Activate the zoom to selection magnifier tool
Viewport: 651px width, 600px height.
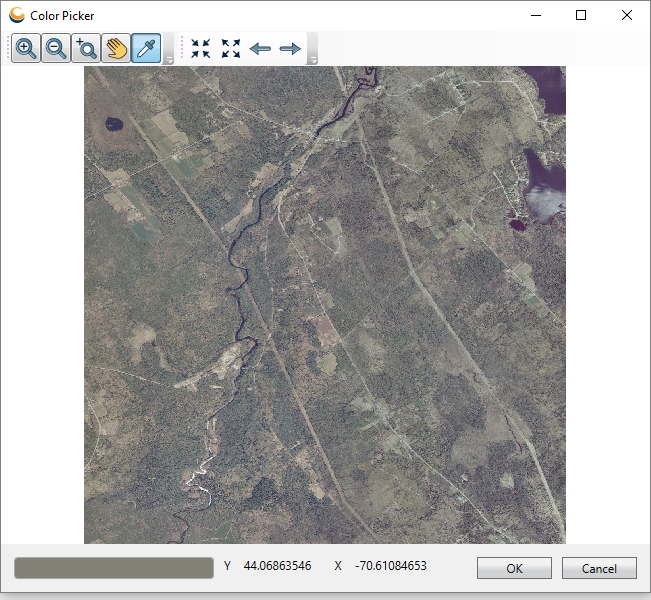pyautogui.click(x=87, y=49)
